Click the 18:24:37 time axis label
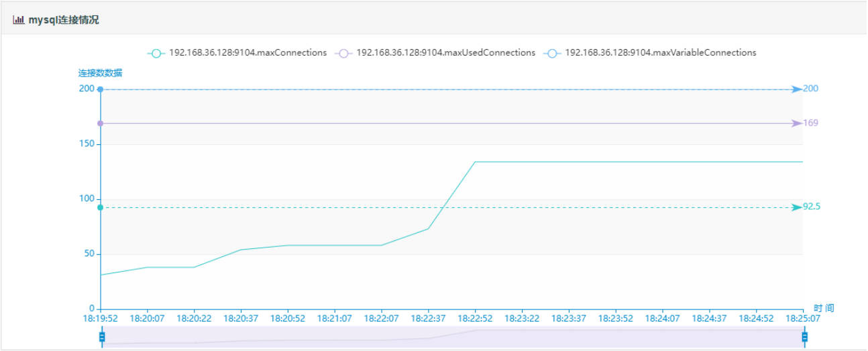868x351 pixels. tap(710, 319)
